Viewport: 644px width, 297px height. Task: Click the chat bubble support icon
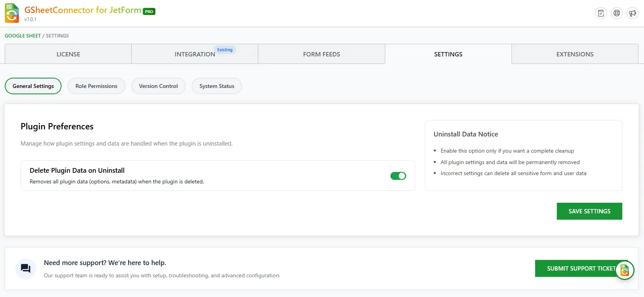coord(26,269)
